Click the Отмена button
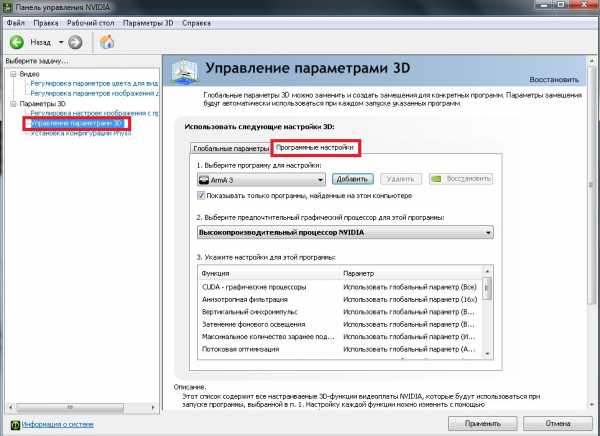 (558, 424)
